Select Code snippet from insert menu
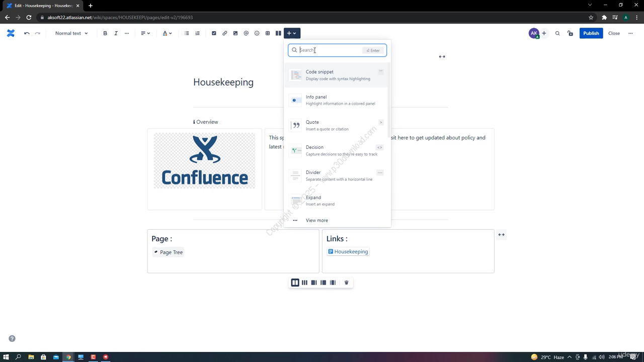The image size is (644, 362). [337, 75]
